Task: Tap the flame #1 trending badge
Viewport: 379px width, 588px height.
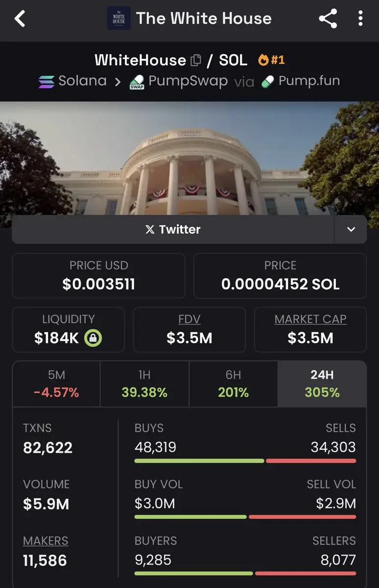Action: 272,60
